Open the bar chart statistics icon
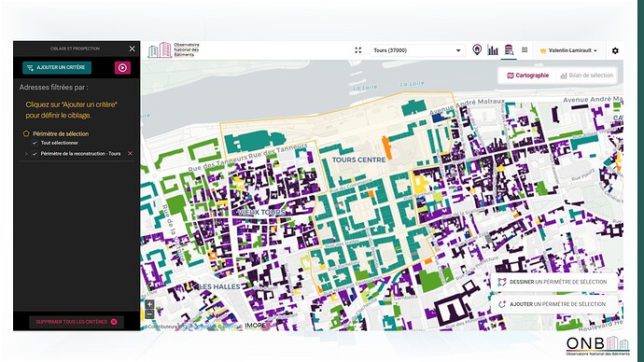644x362 pixels. [x=493, y=50]
